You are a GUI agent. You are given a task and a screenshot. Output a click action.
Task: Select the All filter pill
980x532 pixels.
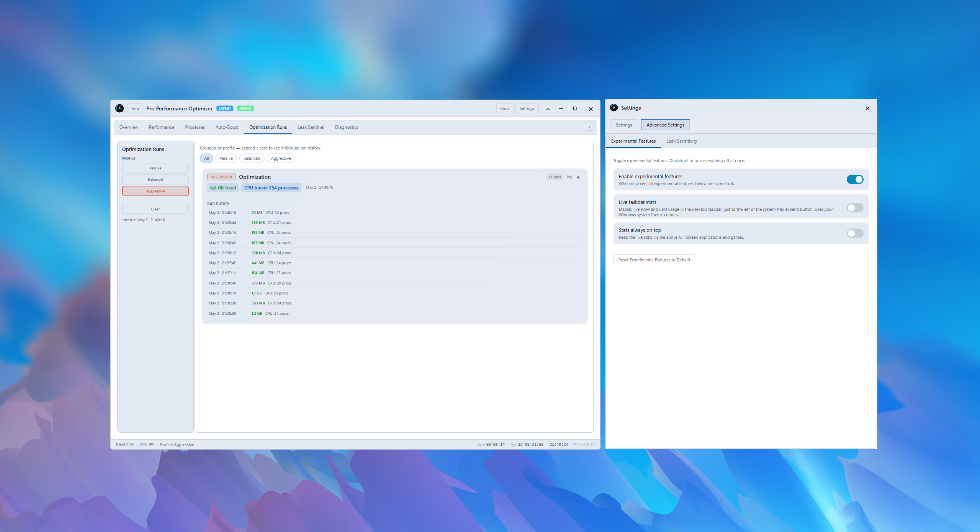tap(206, 158)
